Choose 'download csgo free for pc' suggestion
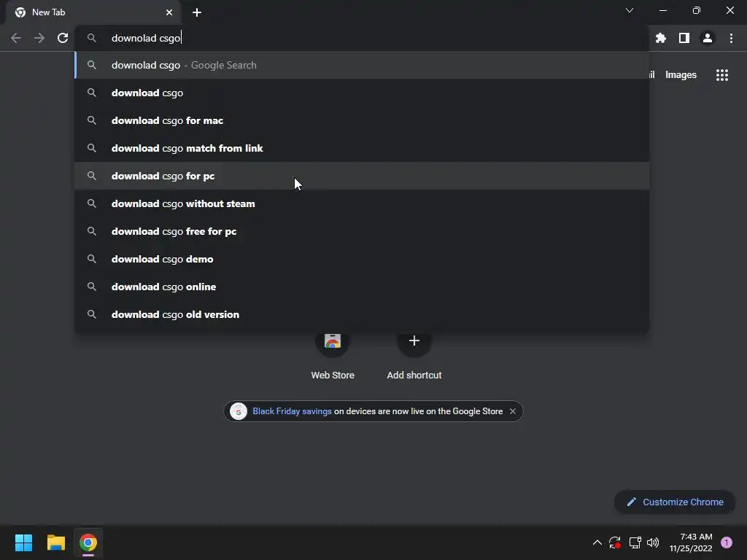 tap(362, 231)
